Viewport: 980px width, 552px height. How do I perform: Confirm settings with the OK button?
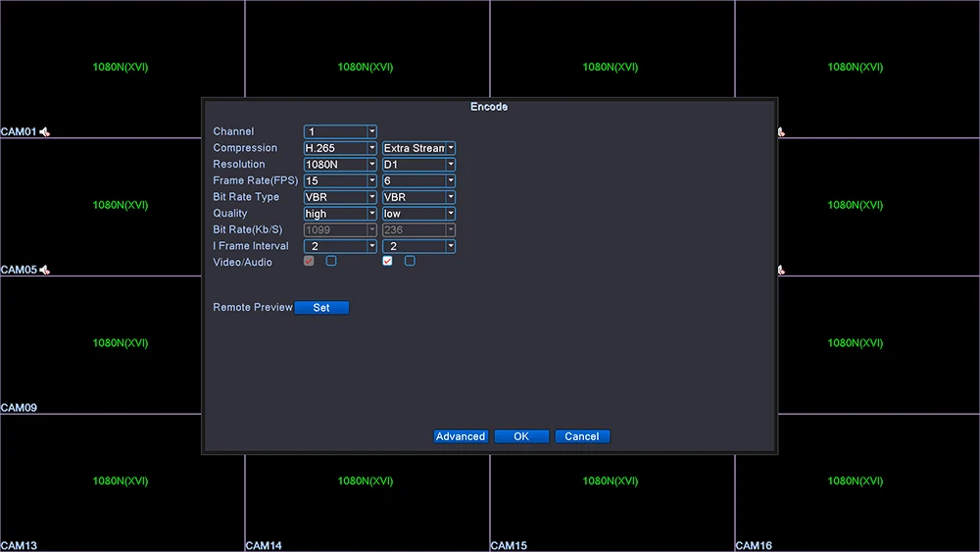click(x=521, y=436)
